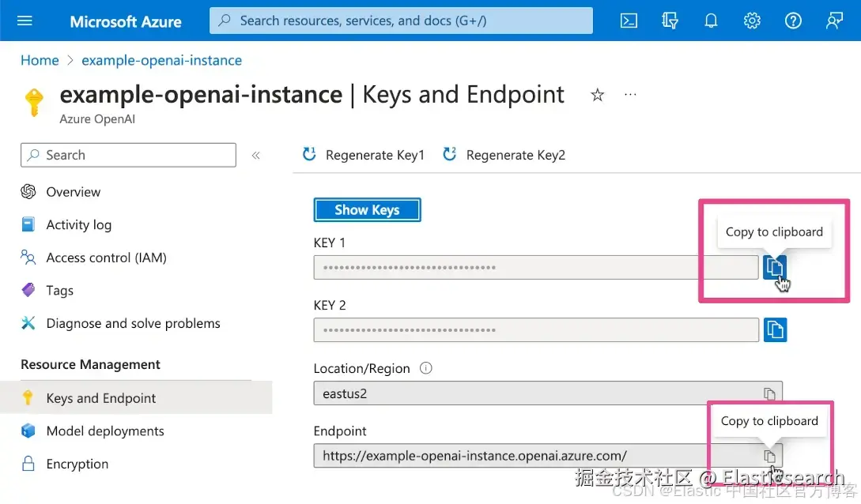
Task: Copy the Location/Region value
Action: pyautogui.click(x=769, y=393)
